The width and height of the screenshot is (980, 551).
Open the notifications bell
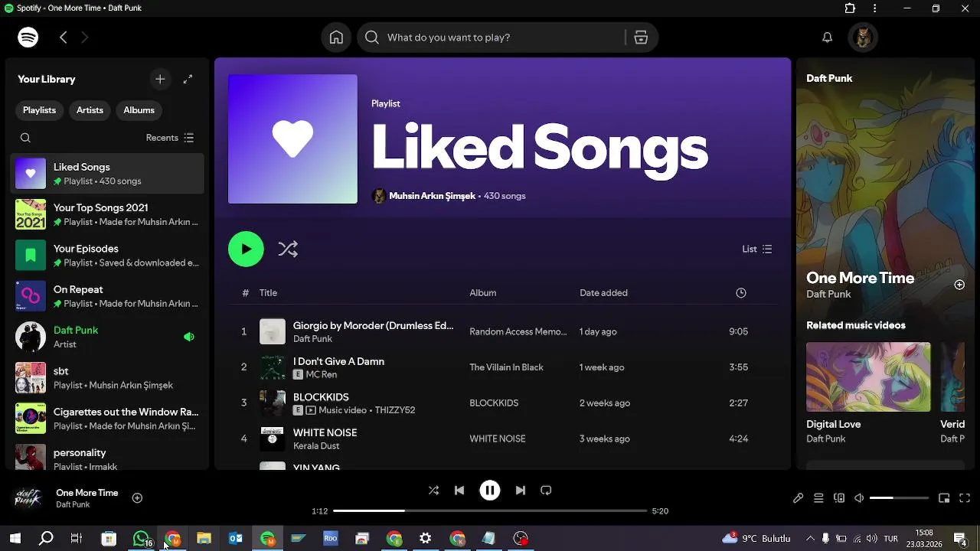827,37
